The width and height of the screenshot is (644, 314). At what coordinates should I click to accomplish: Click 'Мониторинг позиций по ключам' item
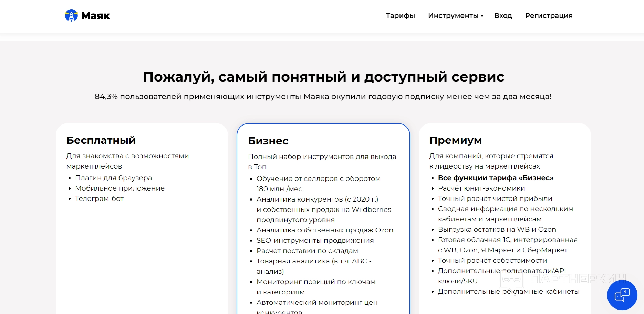click(316, 287)
